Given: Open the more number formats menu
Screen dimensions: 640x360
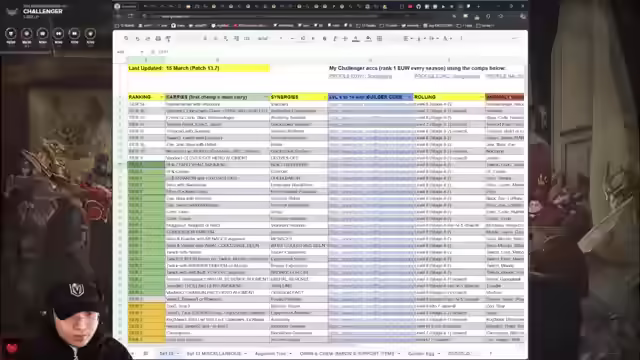Looking at the screenshot, I should (247, 38).
